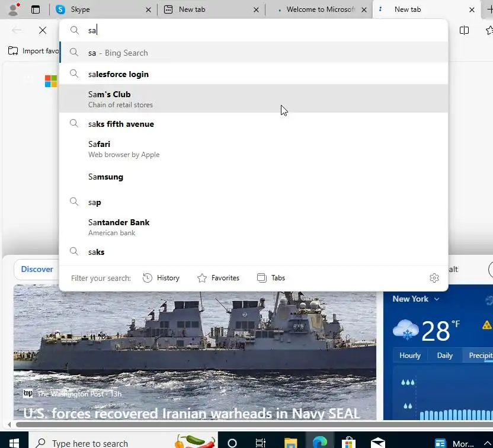Filter search by Favorites
Viewport: 493px width, 448px height.
pos(218,278)
